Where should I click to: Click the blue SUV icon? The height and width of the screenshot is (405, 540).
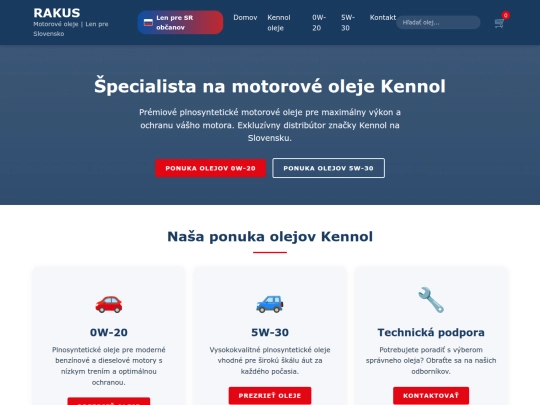click(x=270, y=304)
